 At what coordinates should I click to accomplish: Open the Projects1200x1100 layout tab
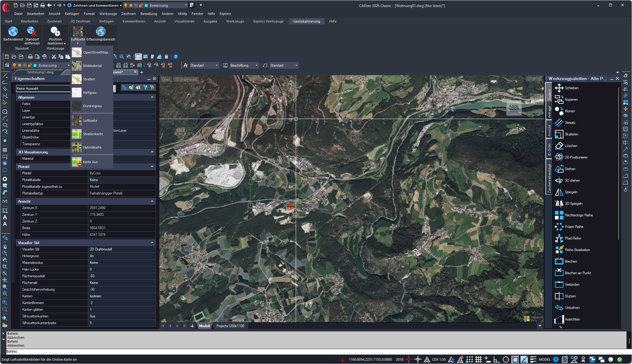(x=230, y=326)
